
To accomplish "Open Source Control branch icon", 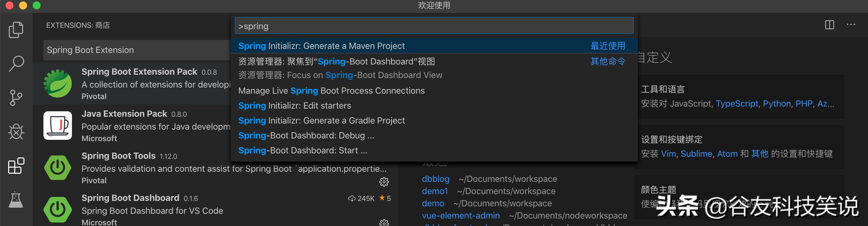I will [16, 98].
